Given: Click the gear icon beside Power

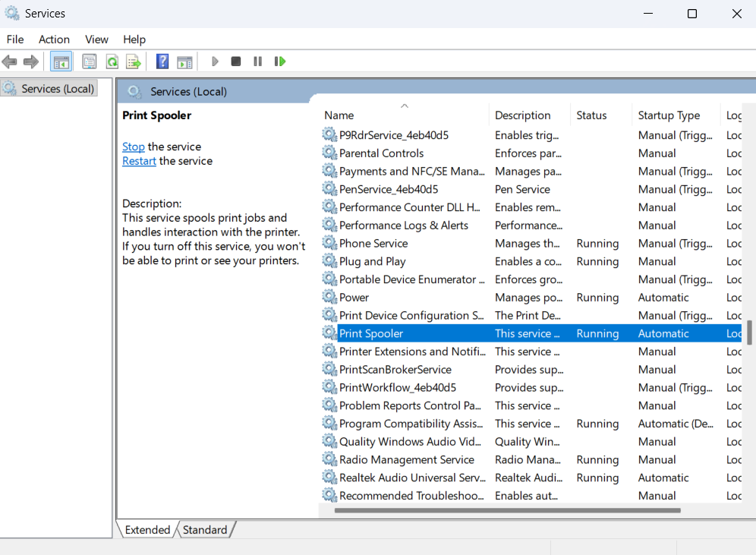Looking at the screenshot, I should 329,297.
